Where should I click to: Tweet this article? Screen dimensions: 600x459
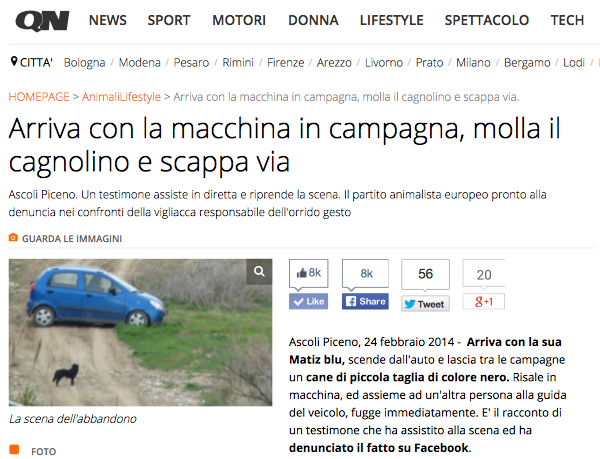pos(425,304)
